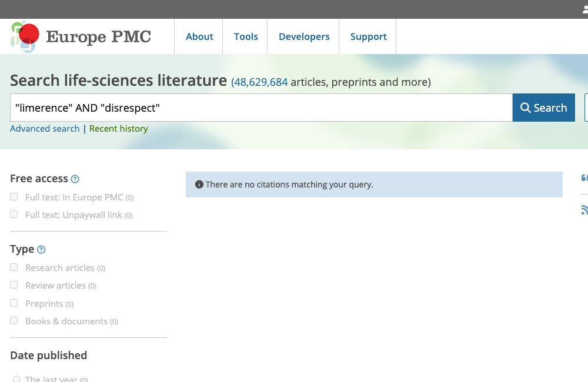Click 'Search life-sciences literature' heading
Screen dimensions: 588x382
(119, 81)
